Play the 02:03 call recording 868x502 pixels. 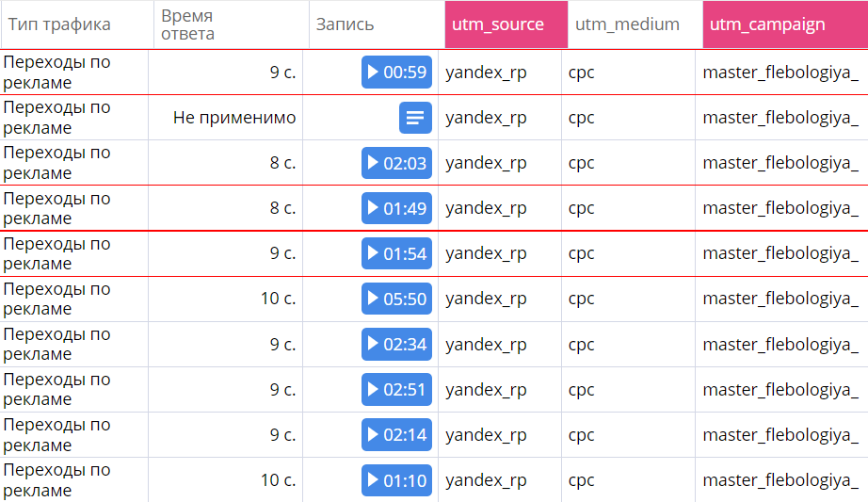point(396,163)
